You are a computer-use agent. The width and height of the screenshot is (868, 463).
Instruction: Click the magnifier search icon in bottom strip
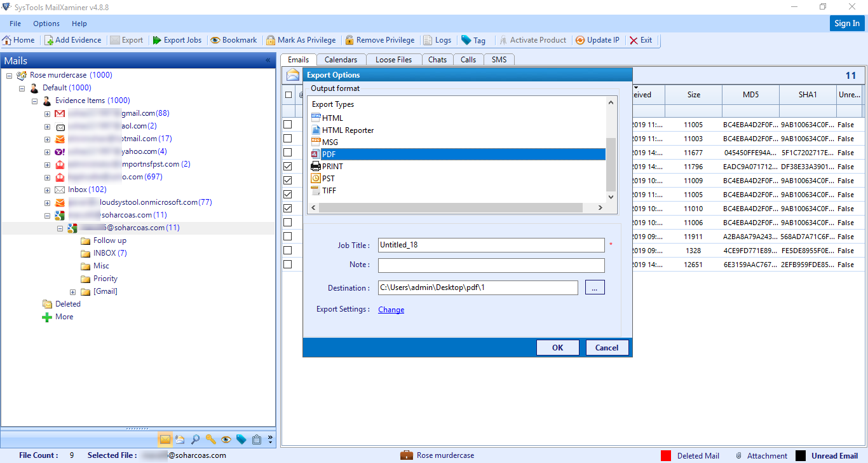click(195, 439)
